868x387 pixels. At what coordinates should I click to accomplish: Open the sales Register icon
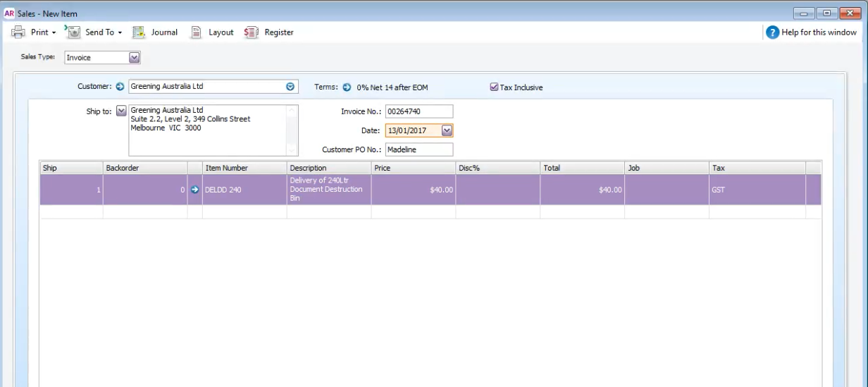252,32
